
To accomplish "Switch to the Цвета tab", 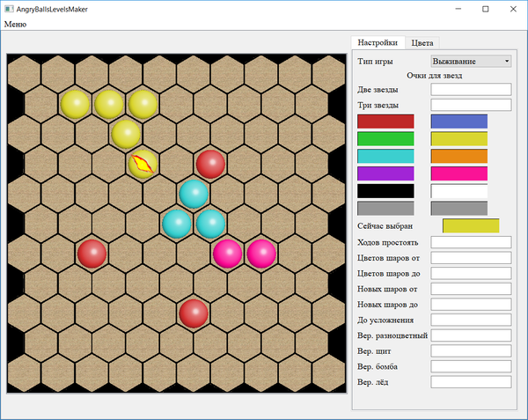I will pyautogui.click(x=422, y=42).
